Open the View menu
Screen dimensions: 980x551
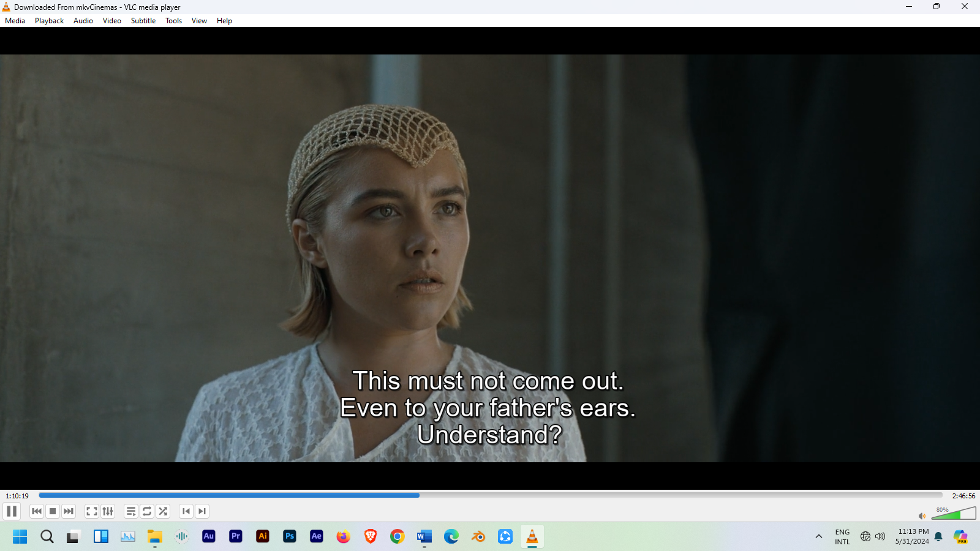click(x=199, y=21)
